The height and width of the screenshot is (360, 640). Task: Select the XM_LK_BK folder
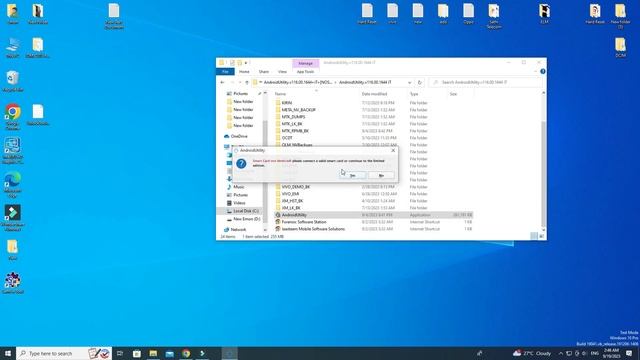point(291,208)
